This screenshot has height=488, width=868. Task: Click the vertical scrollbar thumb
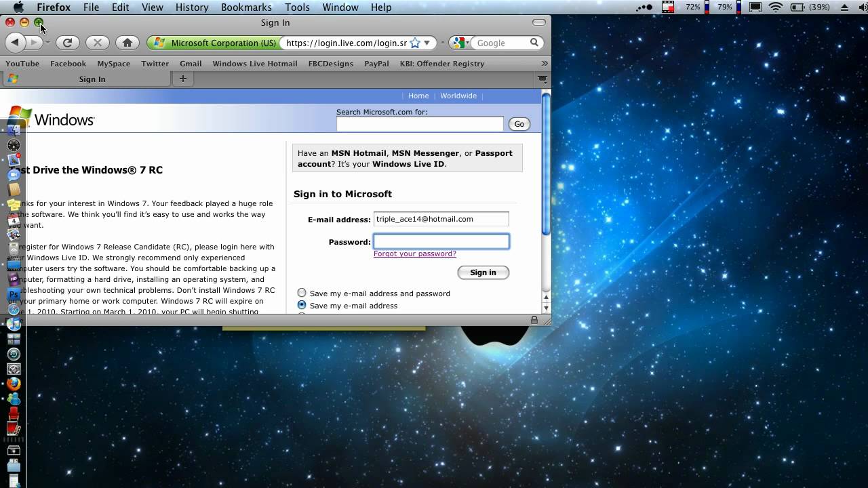546,164
